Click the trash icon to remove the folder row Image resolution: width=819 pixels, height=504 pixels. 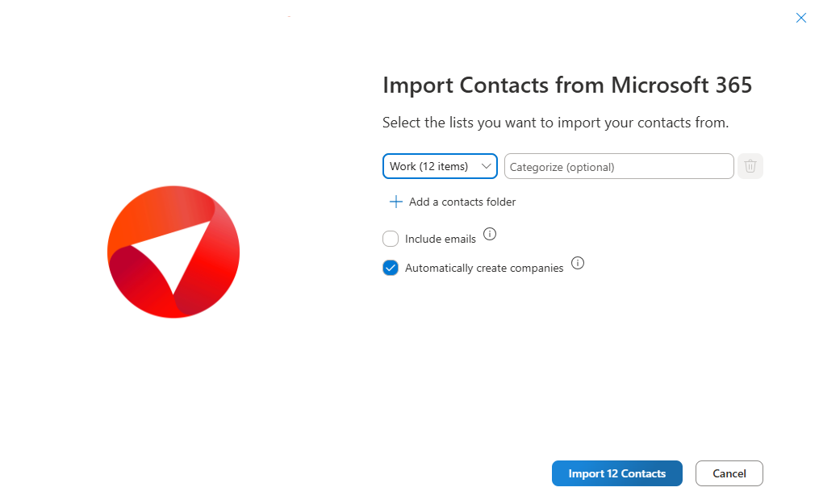(x=750, y=166)
